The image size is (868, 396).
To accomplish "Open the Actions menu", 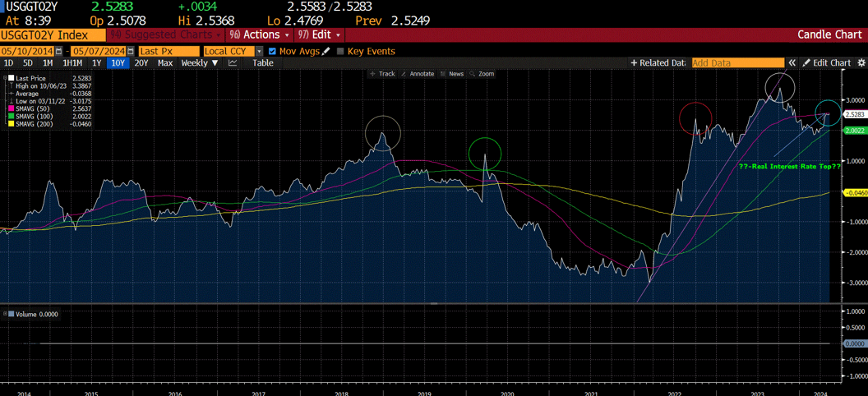I will coord(259,35).
